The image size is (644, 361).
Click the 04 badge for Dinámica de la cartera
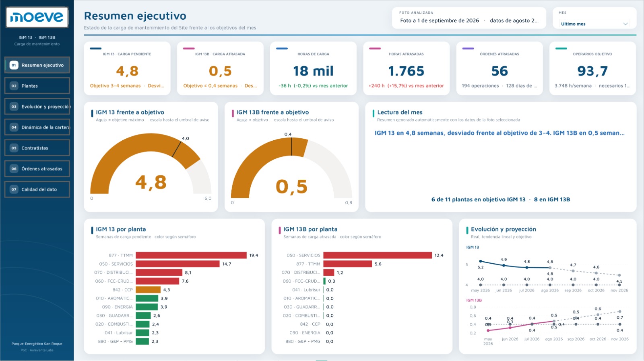(14, 127)
